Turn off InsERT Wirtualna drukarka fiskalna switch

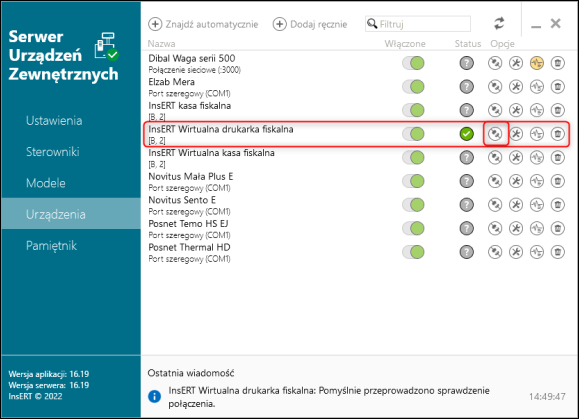point(413,134)
